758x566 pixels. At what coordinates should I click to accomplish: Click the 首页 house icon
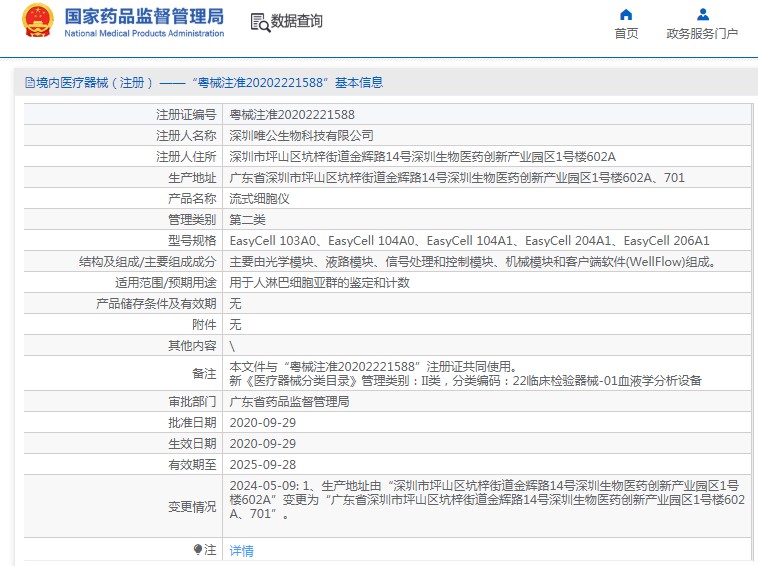tap(626, 15)
